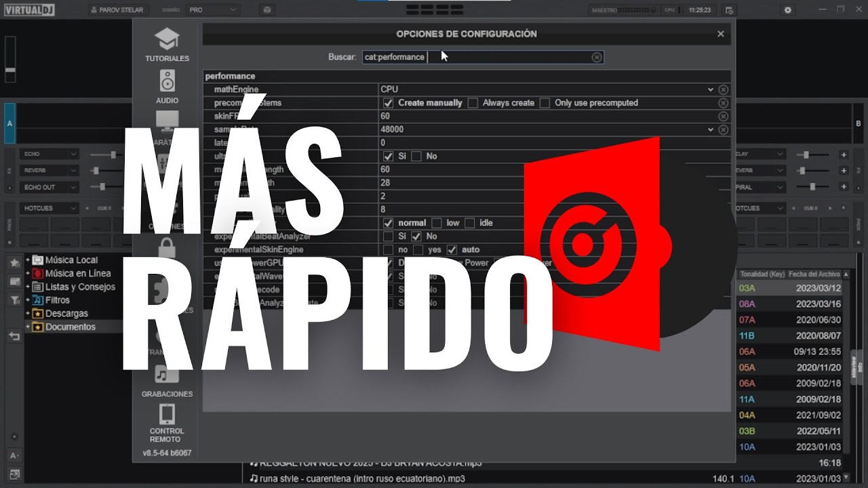
Task: Click the padlock icon in settings sidebar
Action: [167, 247]
